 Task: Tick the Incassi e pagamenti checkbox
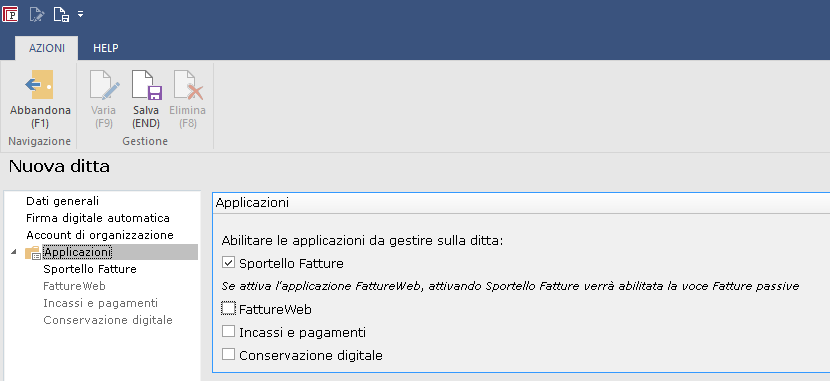pyautogui.click(x=228, y=331)
